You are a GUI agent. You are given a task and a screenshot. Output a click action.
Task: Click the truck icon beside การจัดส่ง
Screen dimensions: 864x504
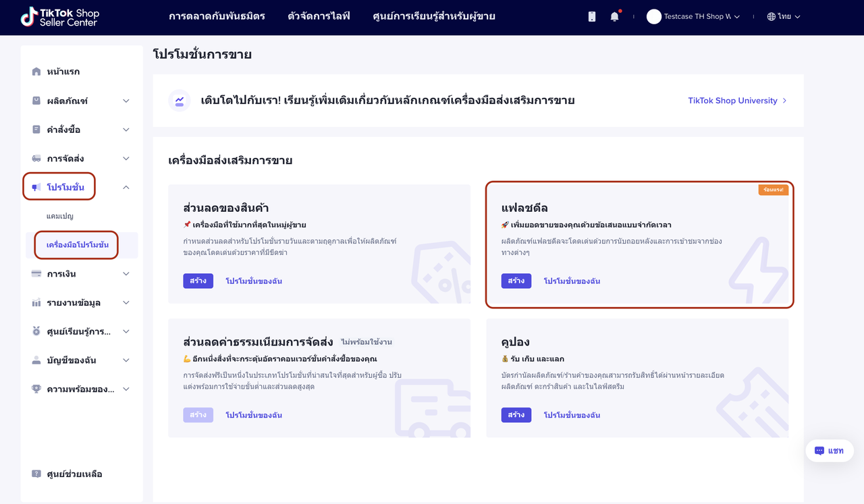point(36,159)
